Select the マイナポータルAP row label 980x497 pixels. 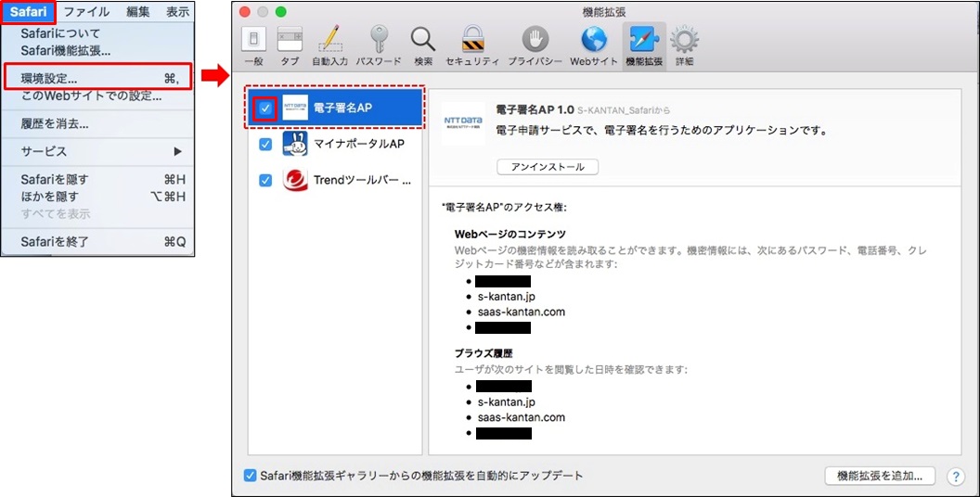pyautogui.click(x=359, y=145)
